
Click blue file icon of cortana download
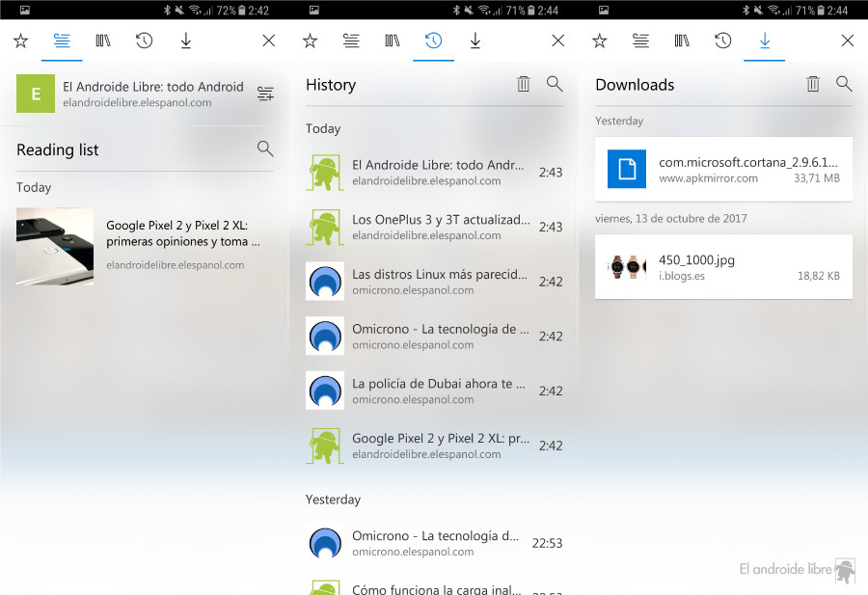click(x=627, y=169)
